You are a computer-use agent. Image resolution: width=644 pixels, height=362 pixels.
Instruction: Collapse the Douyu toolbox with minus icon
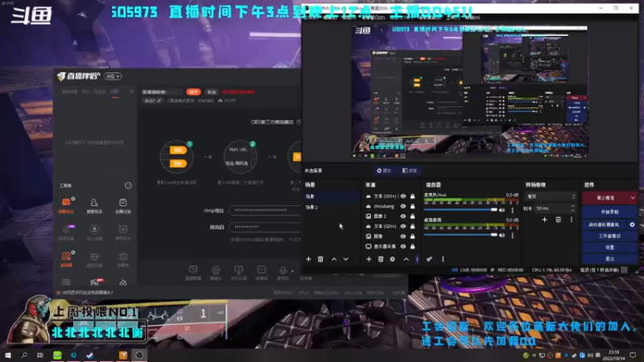[128, 186]
